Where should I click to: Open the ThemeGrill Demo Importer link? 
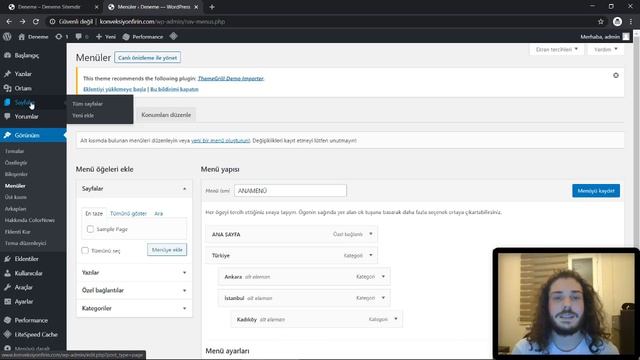[x=231, y=78]
